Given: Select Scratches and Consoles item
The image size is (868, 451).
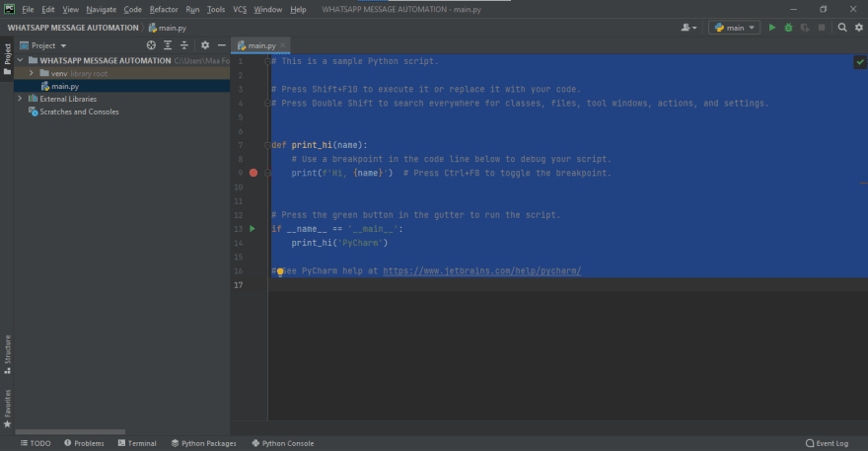Looking at the screenshot, I should point(79,112).
